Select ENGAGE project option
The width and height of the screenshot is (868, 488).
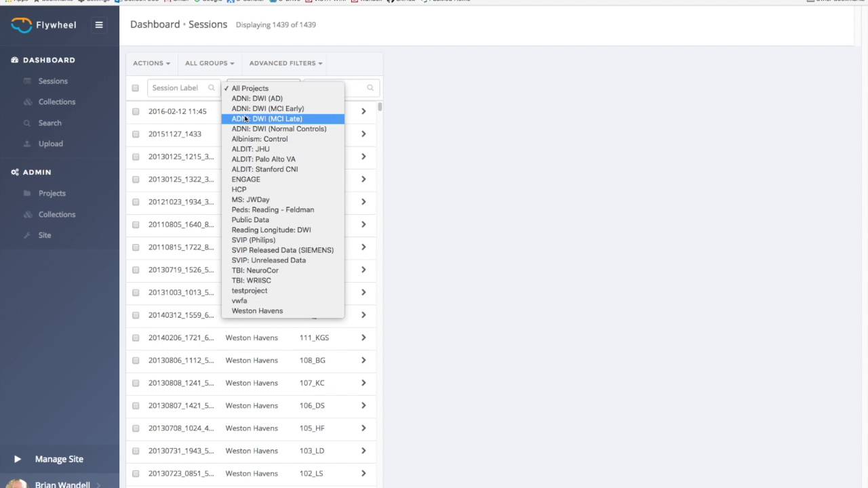pos(283,180)
